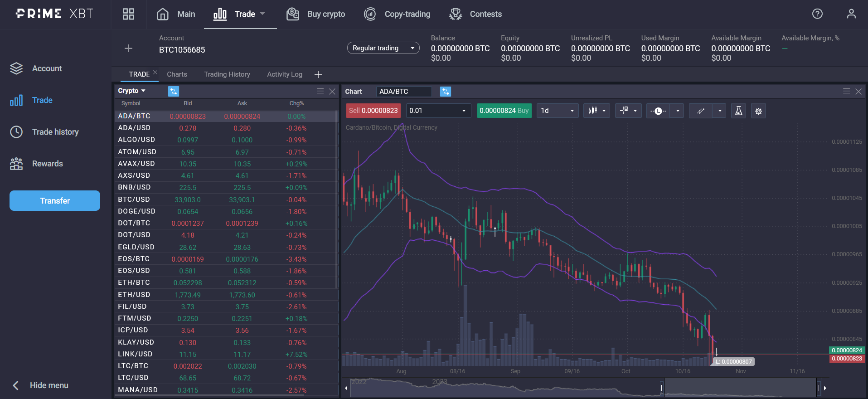Open Rewards in the sidebar

point(36,164)
